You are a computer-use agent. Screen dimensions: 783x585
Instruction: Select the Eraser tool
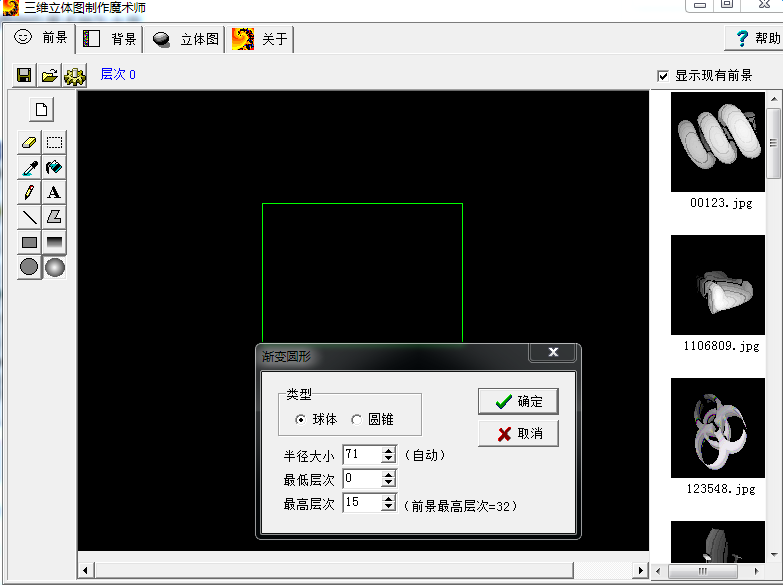click(x=29, y=143)
